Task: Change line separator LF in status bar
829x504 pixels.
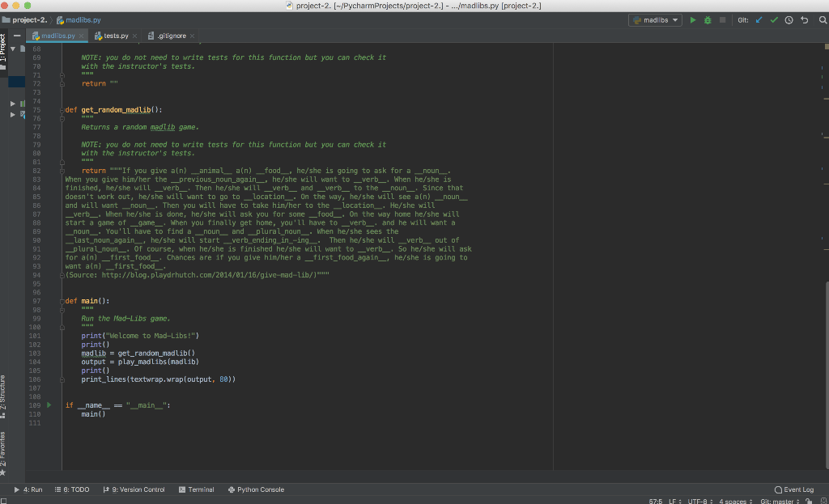Action: 674,502
